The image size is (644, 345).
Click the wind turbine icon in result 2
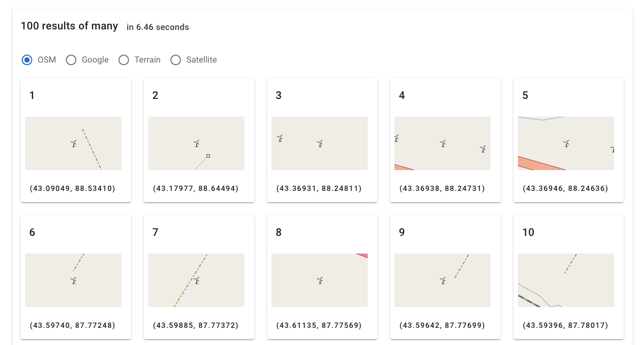click(197, 143)
